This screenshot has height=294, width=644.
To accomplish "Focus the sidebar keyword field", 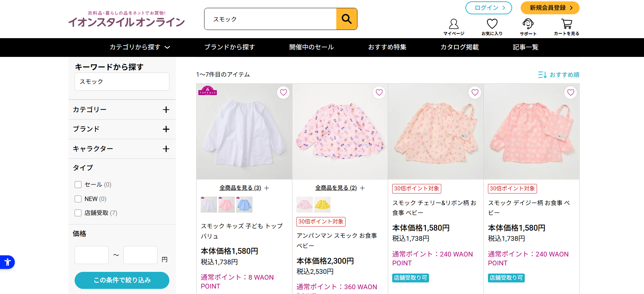I will (122, 82).
